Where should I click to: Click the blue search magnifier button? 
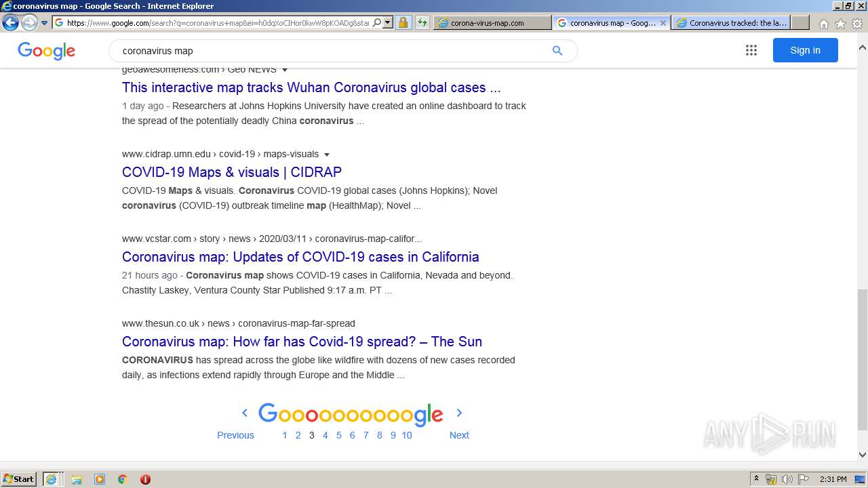point(557,51)
